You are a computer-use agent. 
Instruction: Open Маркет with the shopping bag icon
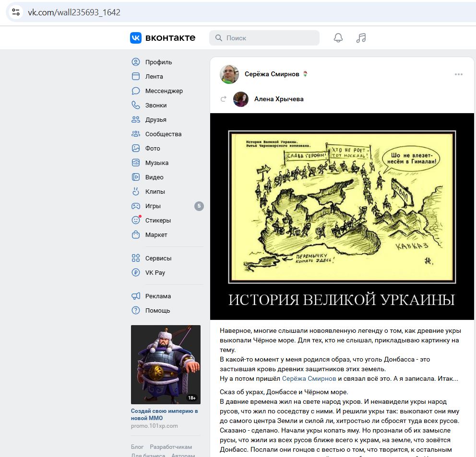pyautogui.click(x=136, y=235)
